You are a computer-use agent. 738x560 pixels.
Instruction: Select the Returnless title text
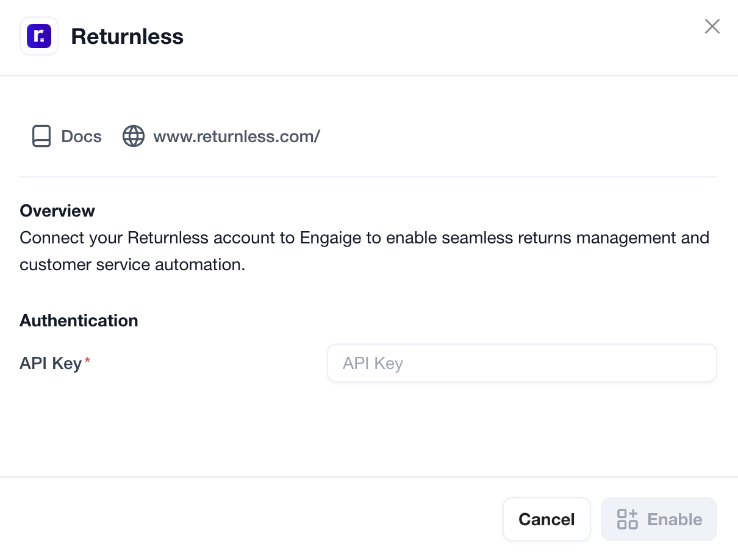point(127,37)
